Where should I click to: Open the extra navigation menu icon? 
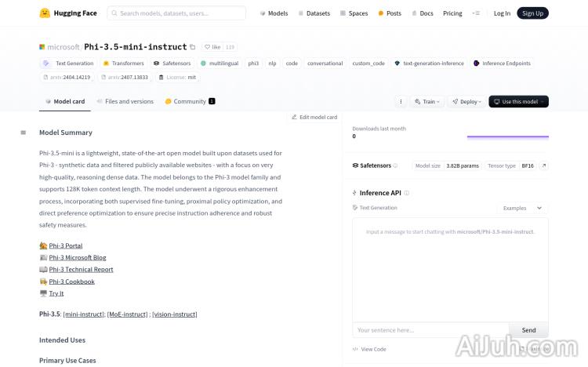tap(475, 13)
